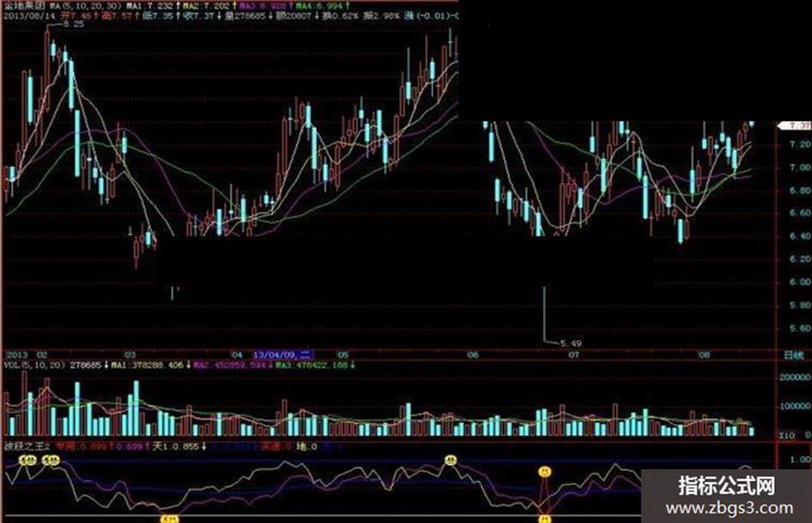
Task: Select the highlighted 13/04/09 date marker
Action: click(x=283, y=356)
